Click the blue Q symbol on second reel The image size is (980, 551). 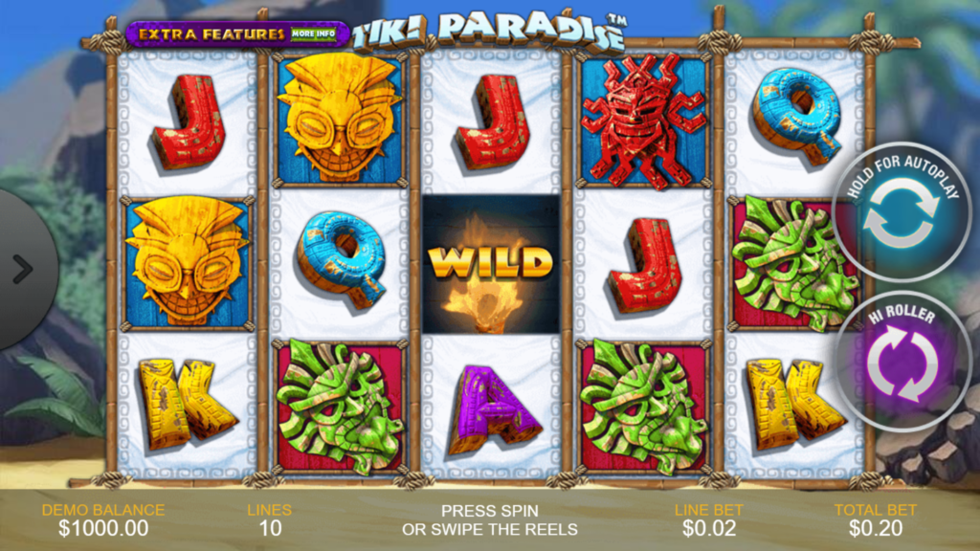click(x=342, y=259)
